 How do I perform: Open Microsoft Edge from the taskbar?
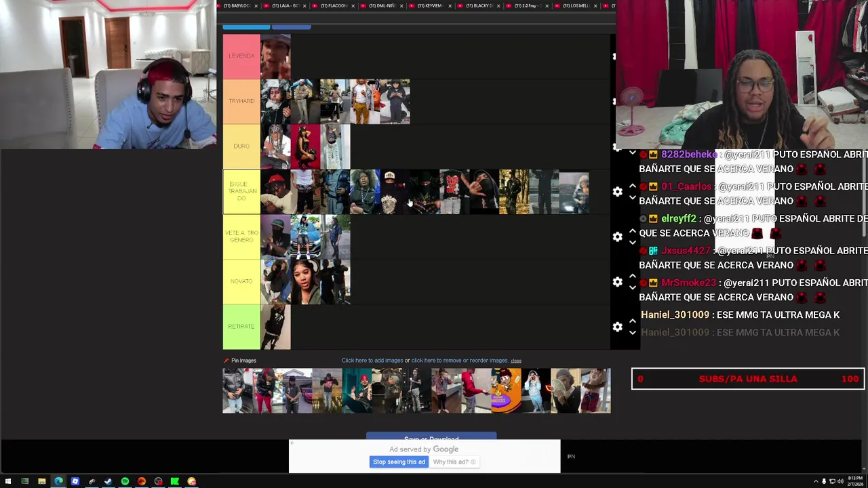58,481
